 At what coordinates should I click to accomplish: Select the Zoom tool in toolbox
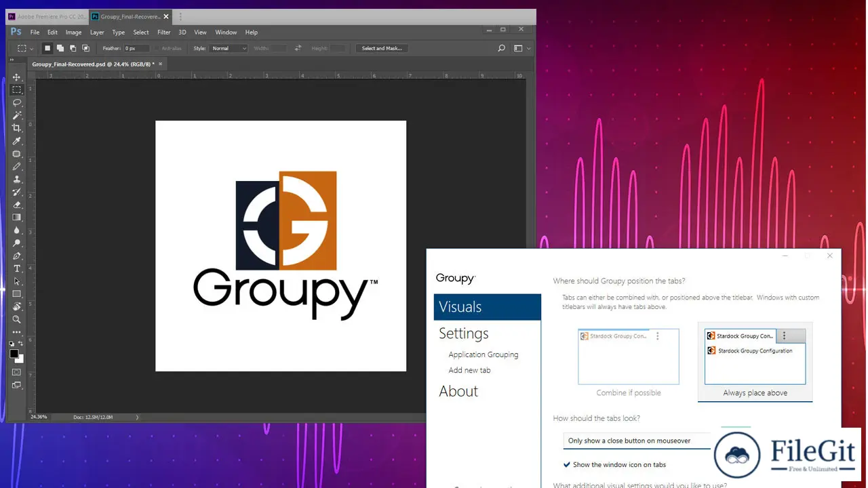pos(17,319)
